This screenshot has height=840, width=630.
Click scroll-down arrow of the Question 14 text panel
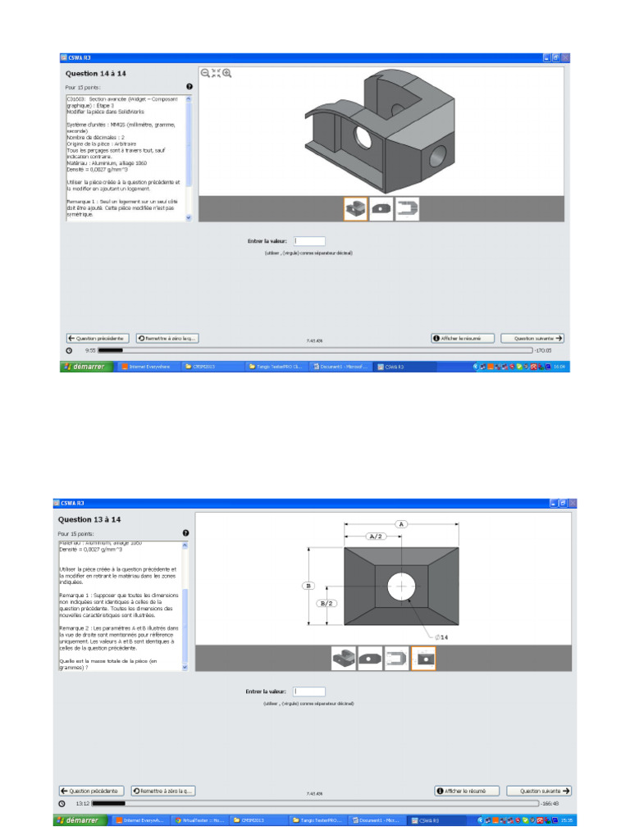189,217
